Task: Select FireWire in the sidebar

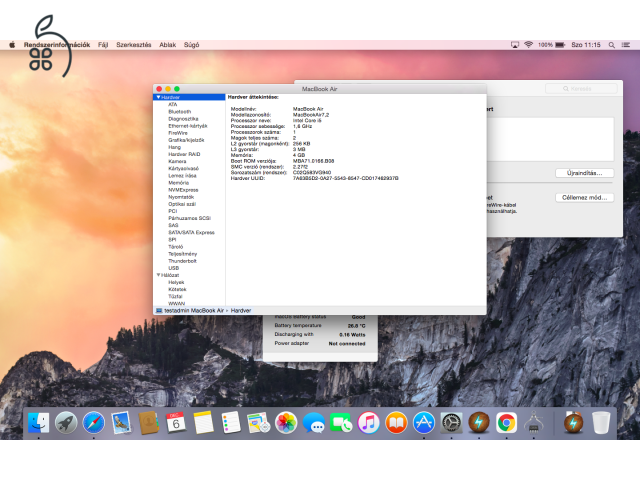Action: [178, 133]
